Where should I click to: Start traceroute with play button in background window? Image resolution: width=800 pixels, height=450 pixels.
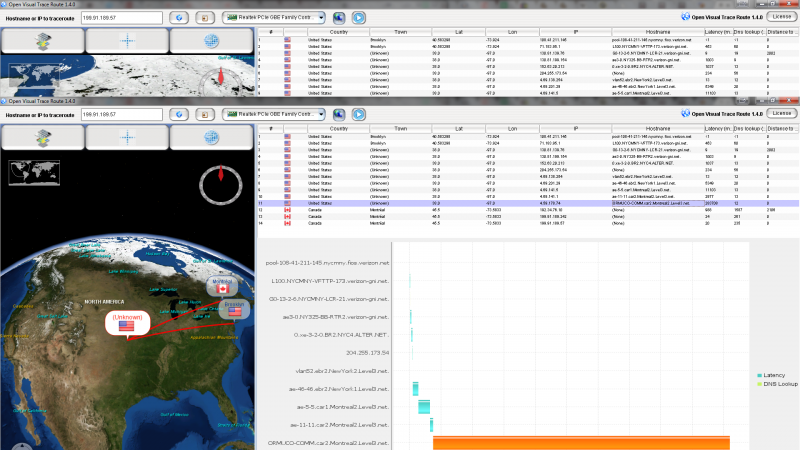tap(359, 17)
